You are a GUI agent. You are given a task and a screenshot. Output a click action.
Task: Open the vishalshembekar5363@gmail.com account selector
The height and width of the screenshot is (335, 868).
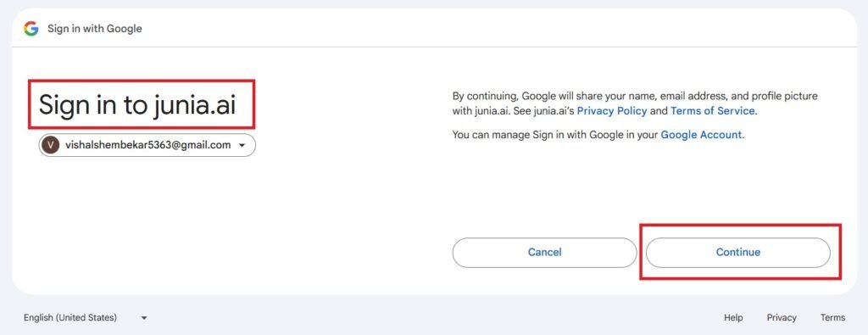[x=147, y=145]
